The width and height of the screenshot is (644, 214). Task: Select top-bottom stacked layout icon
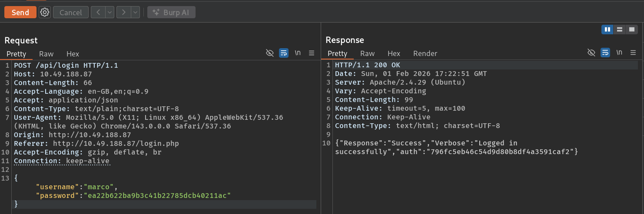tap(619, 30)
